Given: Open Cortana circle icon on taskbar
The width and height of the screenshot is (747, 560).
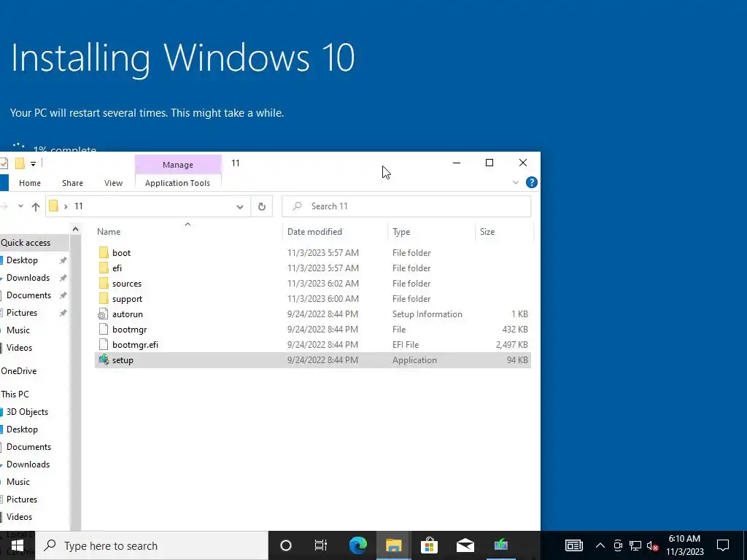Looking at the screenshot, I should coord(286,545).
